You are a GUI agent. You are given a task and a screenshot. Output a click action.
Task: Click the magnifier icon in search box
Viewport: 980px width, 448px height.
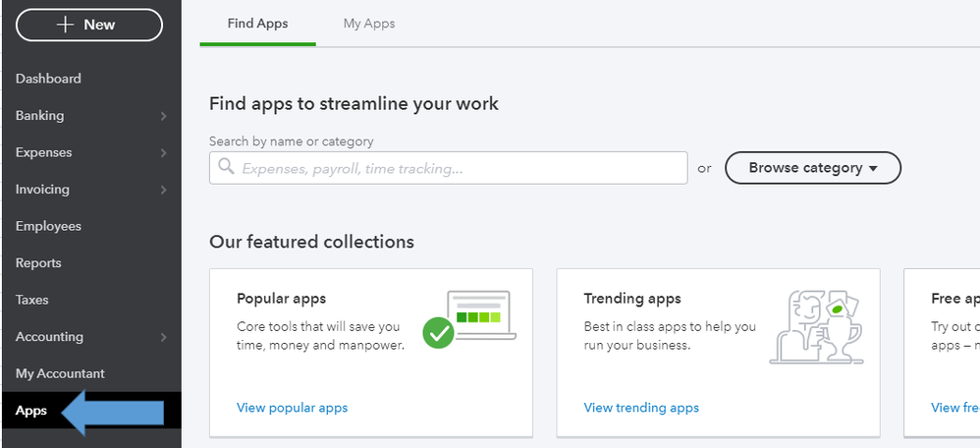pyautogui.click(x=226, y=168)
